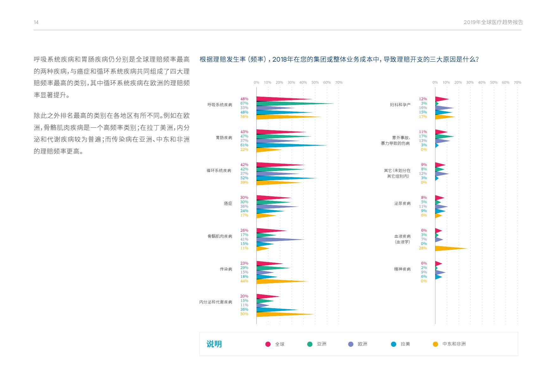This screenshot has width=555, height=392.
Task: Click the purple 欧洲 legend dot
Action: [351, 344]
